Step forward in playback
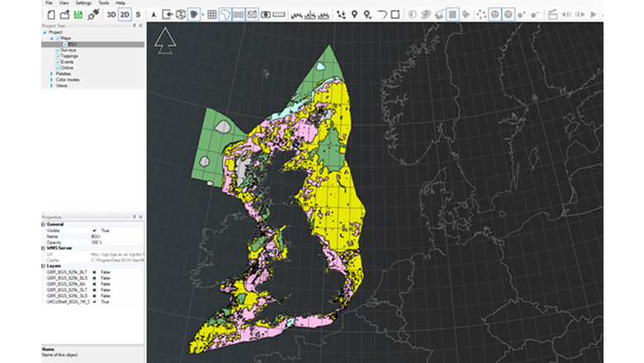 point(580,15)
